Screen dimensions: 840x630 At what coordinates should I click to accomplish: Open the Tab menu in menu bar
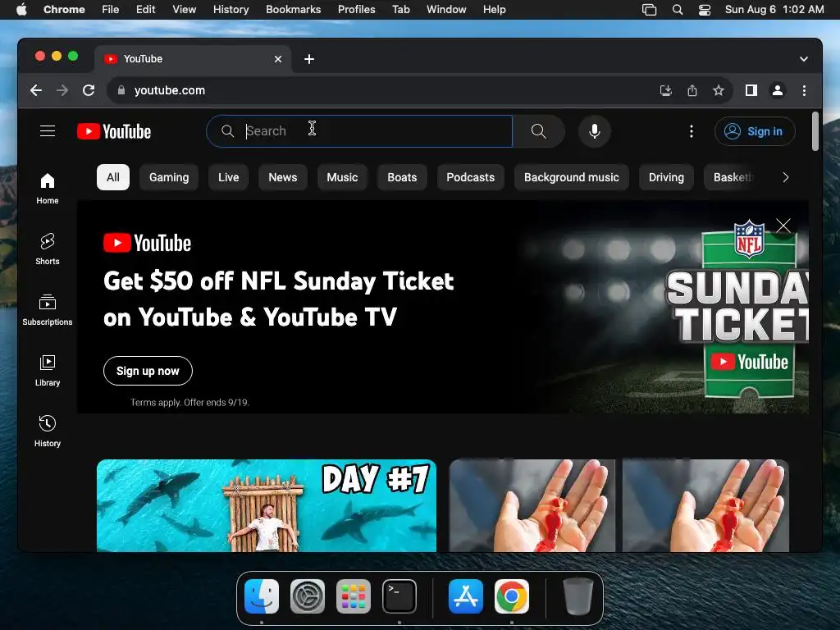[400, 10]
